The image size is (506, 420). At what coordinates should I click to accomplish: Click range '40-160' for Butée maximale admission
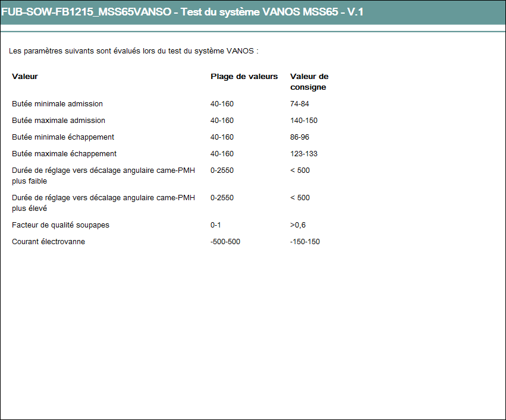tap(222, 120)
